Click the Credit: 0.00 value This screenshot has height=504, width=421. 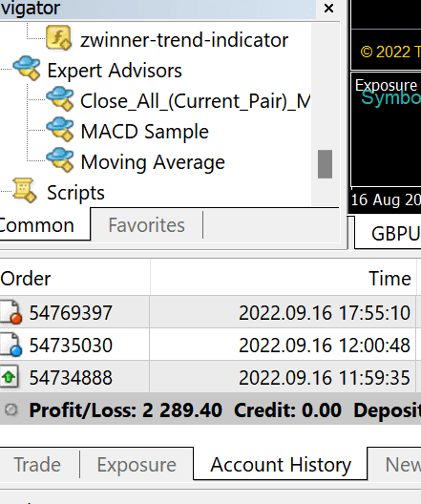tap(287, 410)
